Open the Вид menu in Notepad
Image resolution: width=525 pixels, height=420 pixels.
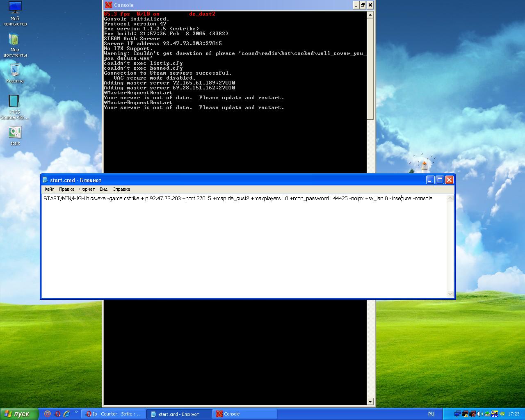click(x=103, y=189)
